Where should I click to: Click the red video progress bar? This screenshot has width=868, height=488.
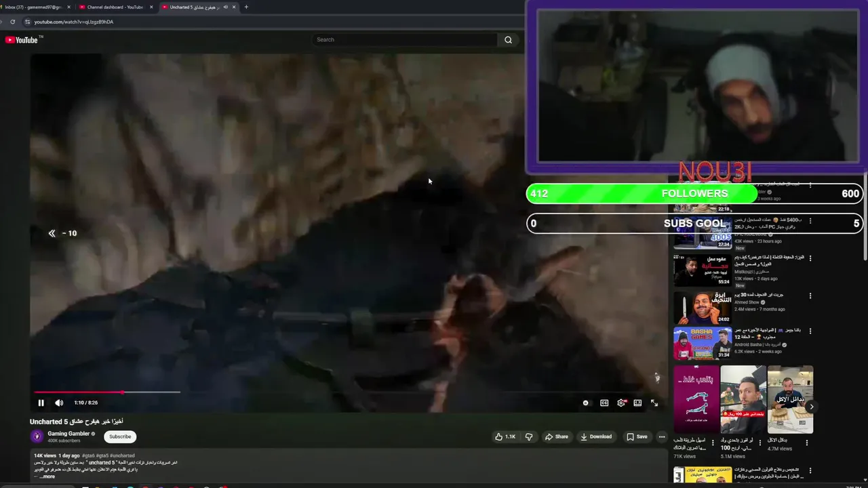(x=78, y=392)
